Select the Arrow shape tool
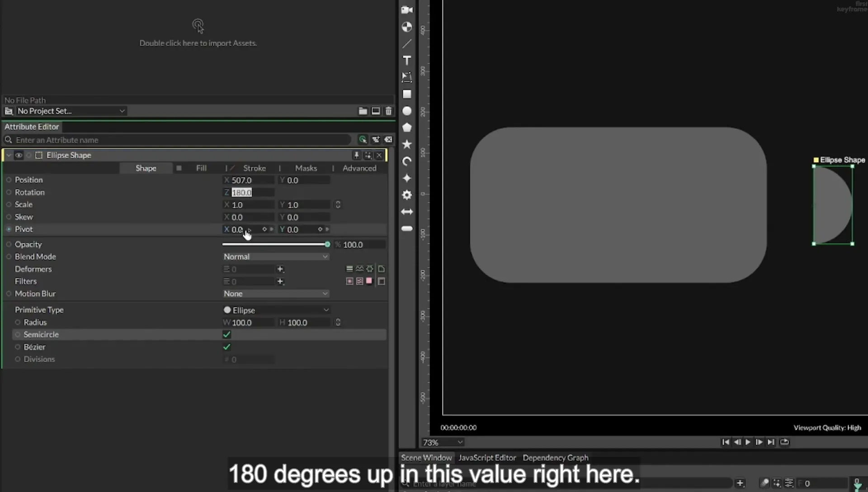The image size is (868, 492). (407, 212)
